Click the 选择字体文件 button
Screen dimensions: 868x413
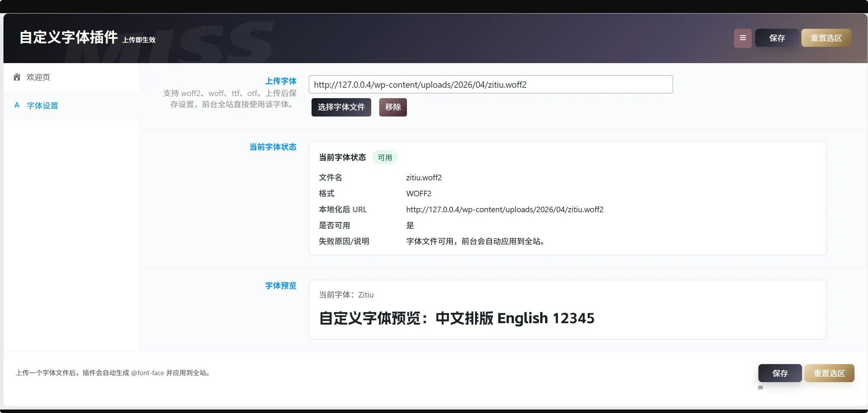click(x=341, y=107)
